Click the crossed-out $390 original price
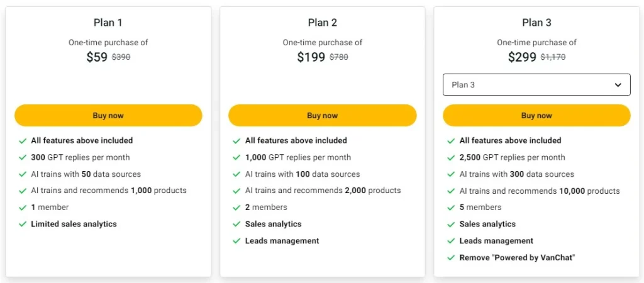 [121, 57]
